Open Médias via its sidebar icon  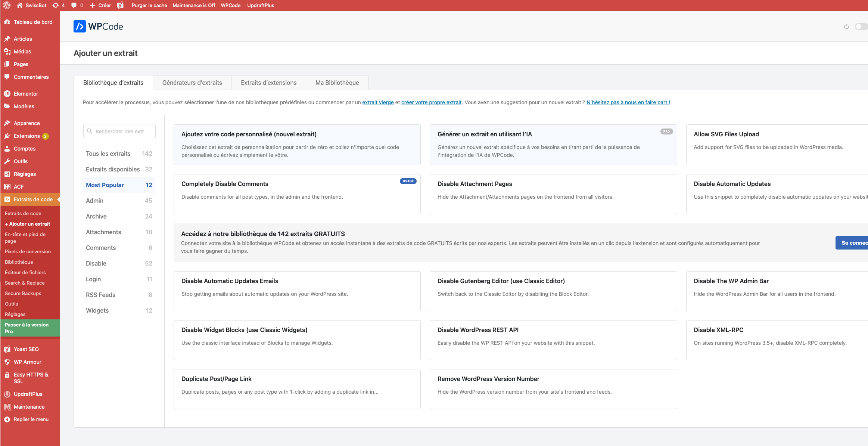tap(7, 51)
